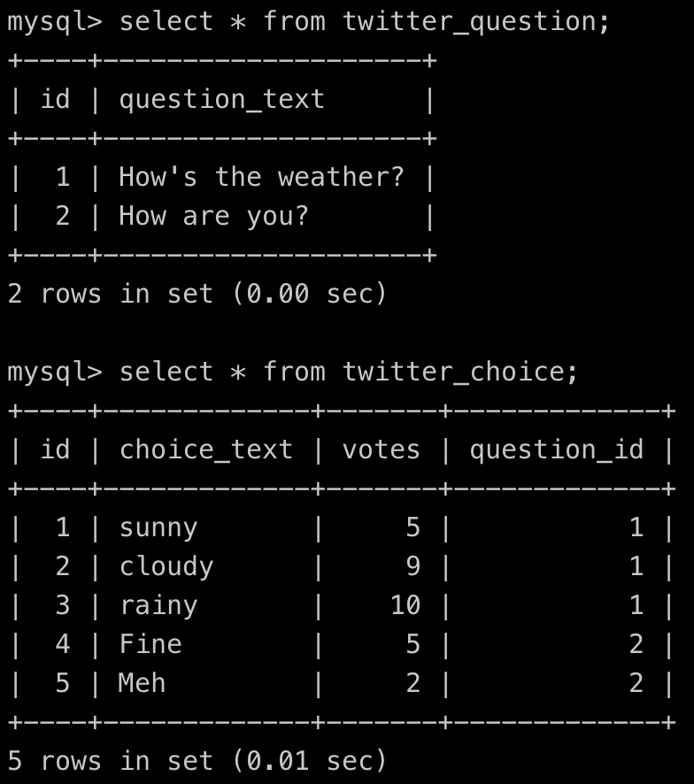Click the votes value 9

tap(413, 566)
